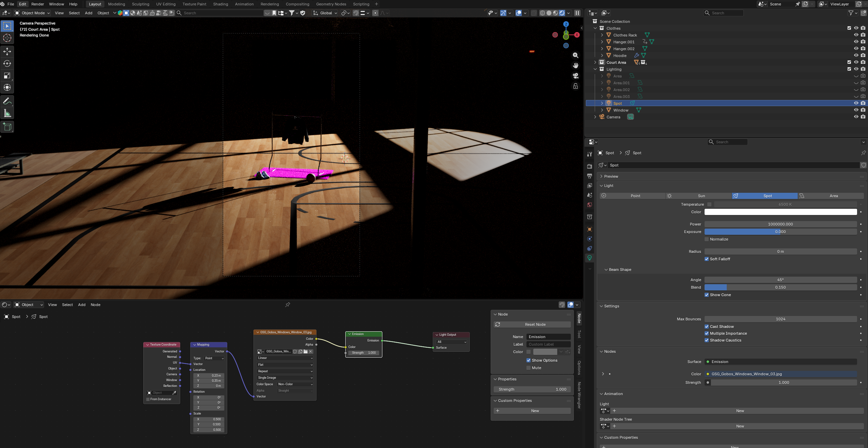Pause viewport render preview
Viewport: 868px width, 448px height.
(577, 13)
